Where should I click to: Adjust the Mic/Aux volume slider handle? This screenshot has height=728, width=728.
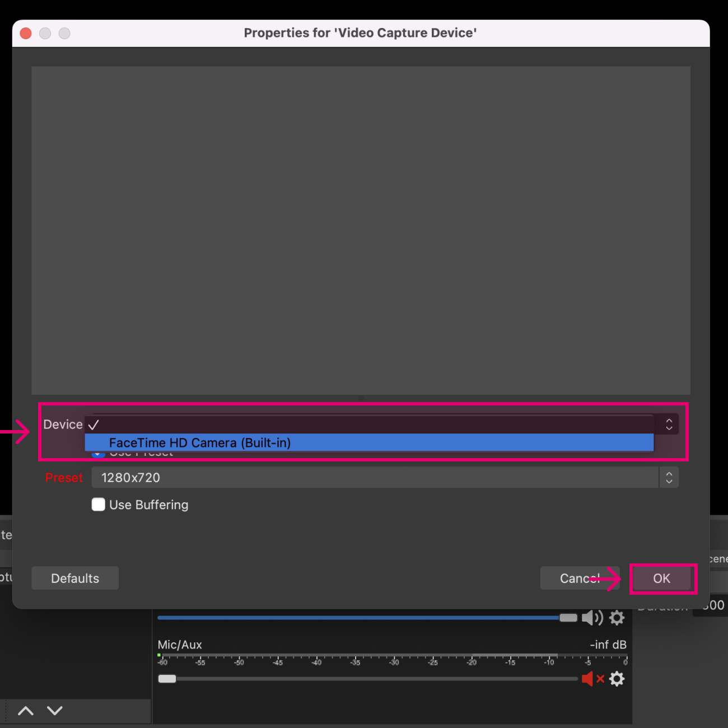point(167,679)
